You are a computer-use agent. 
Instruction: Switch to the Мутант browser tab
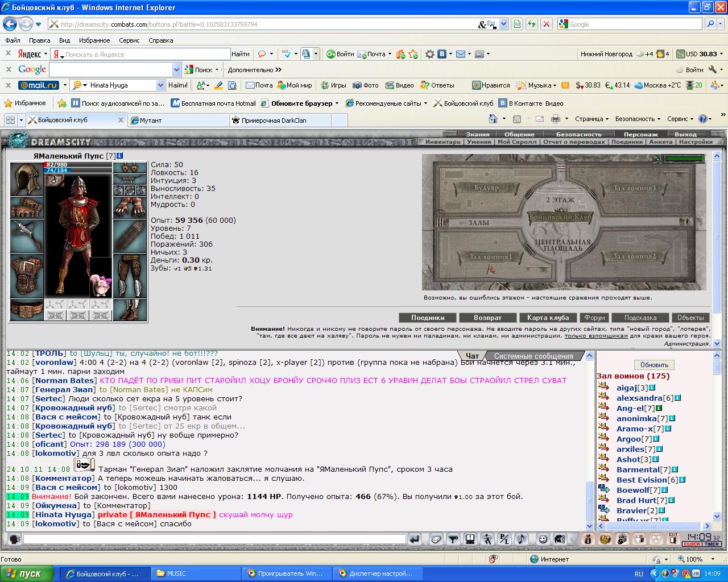pos(177,120)
